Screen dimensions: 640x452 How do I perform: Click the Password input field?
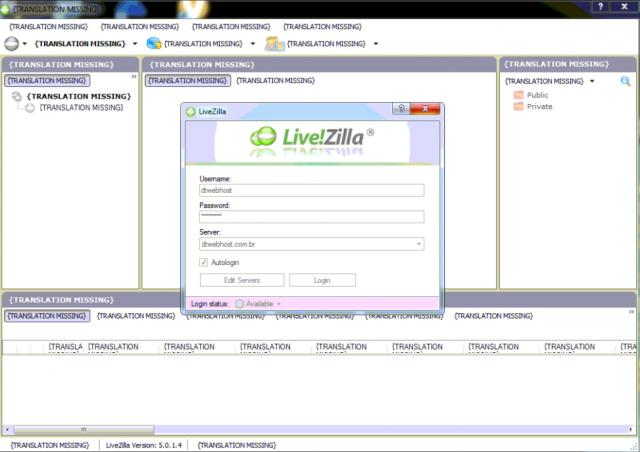(x=312, y=216)
